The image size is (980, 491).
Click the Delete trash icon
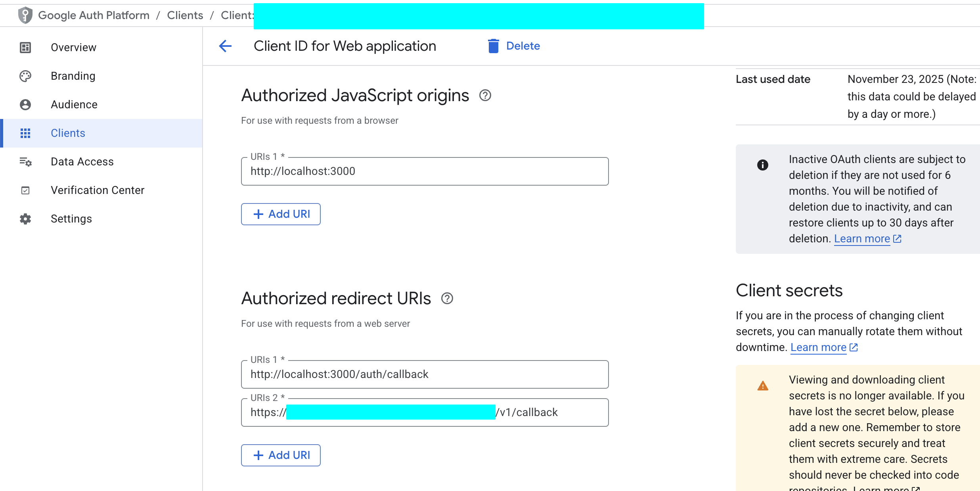point(493,46)
